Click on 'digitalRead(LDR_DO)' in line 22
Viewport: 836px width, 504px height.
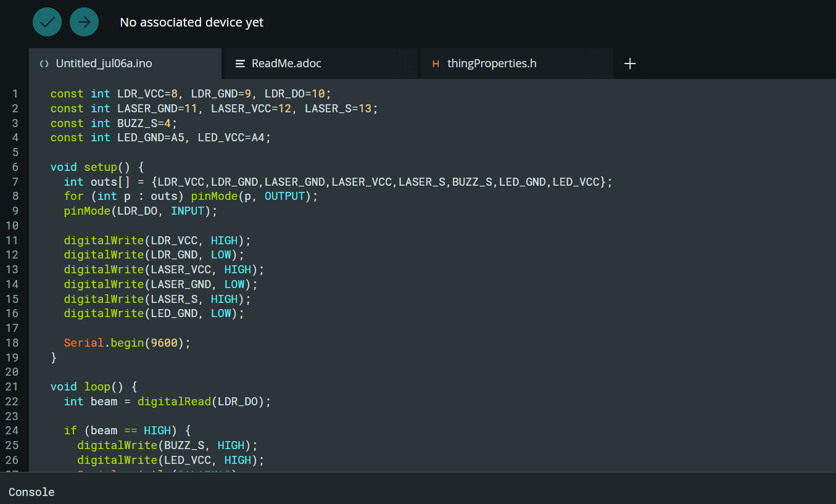point(201,402)
